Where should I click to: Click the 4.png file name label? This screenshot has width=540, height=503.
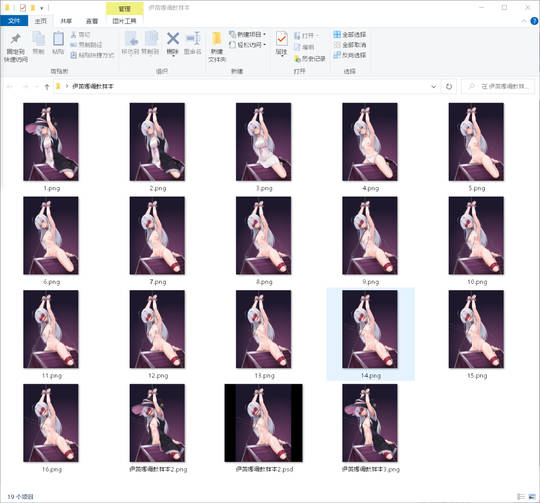pos(371,188)
